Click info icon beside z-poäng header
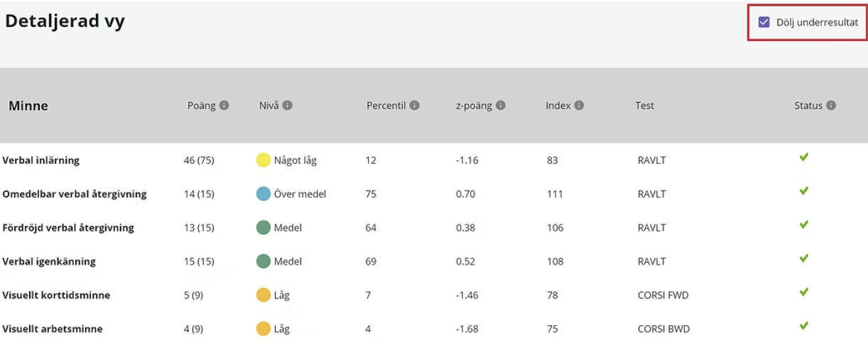Viewport: 868px width, 345px height. click(500, 106)
